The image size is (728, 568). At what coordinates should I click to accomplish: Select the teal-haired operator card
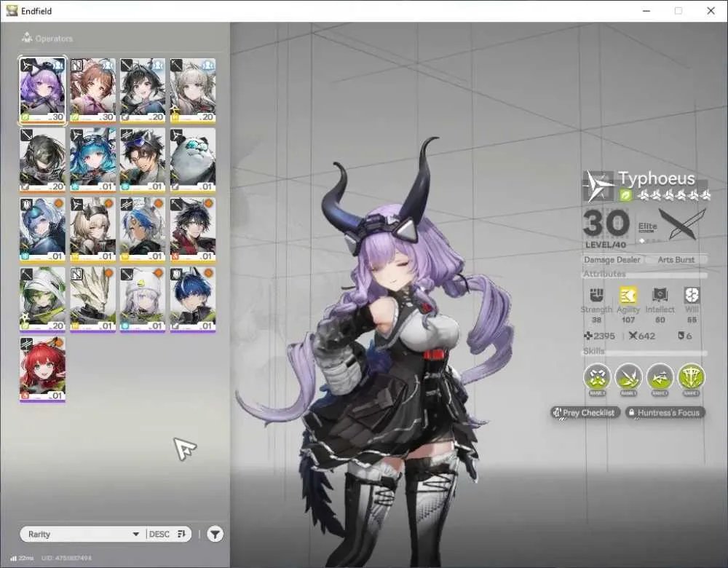coord(92,160)
